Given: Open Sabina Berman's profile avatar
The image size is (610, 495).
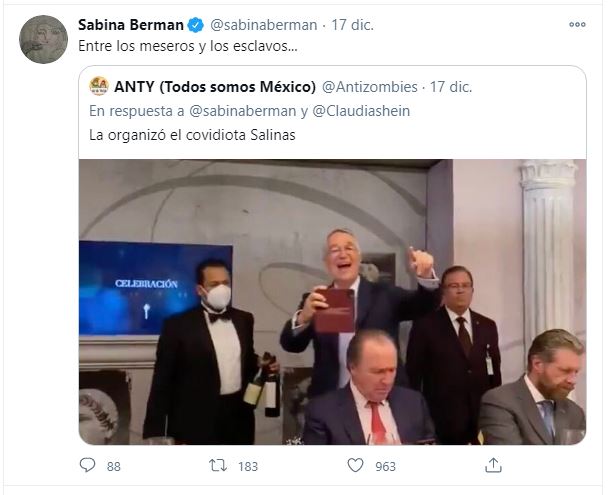Looking at the screenshot, I should [43, 39].
